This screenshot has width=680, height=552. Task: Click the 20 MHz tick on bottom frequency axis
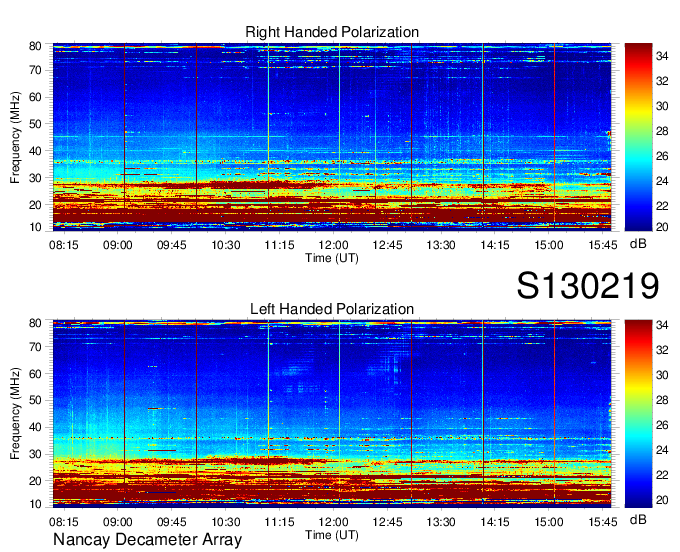click(35, 481)
